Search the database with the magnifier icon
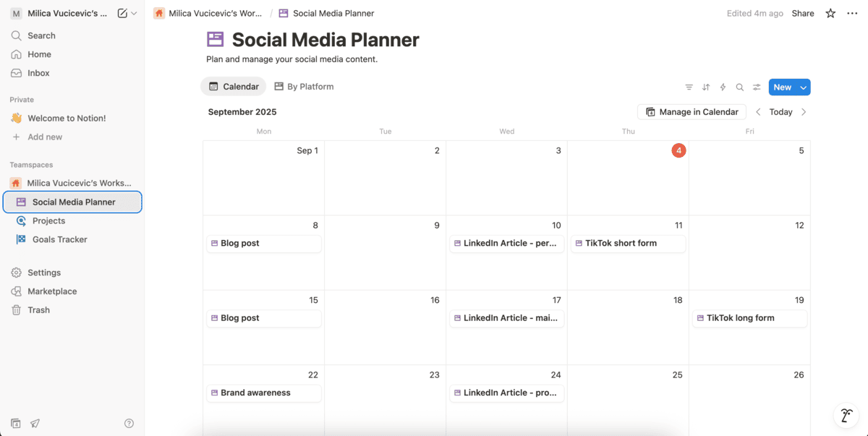The height and width of the screenshot is (436, 868). coord(739,87)
